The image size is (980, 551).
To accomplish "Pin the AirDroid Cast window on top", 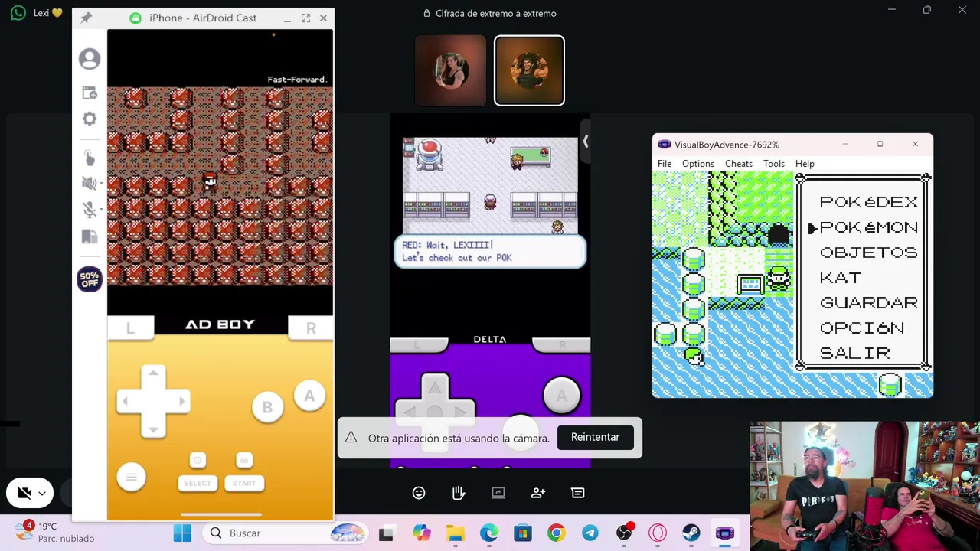I will click(86, 18).
